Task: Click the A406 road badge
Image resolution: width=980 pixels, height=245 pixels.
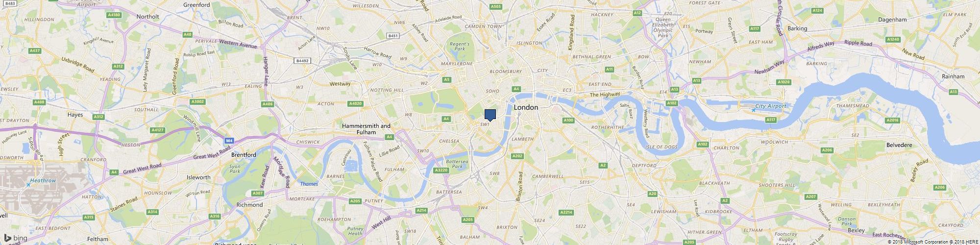Action: [267, 104]
